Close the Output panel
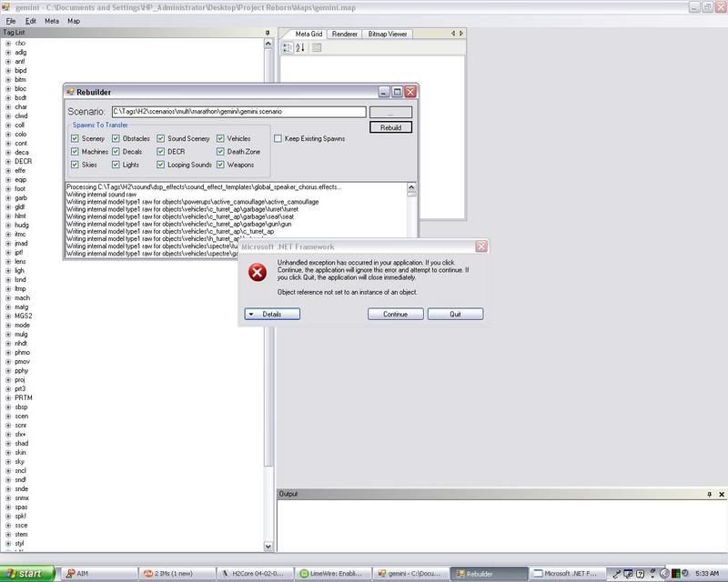Screen dimensions: 728x582 point(722,495)
